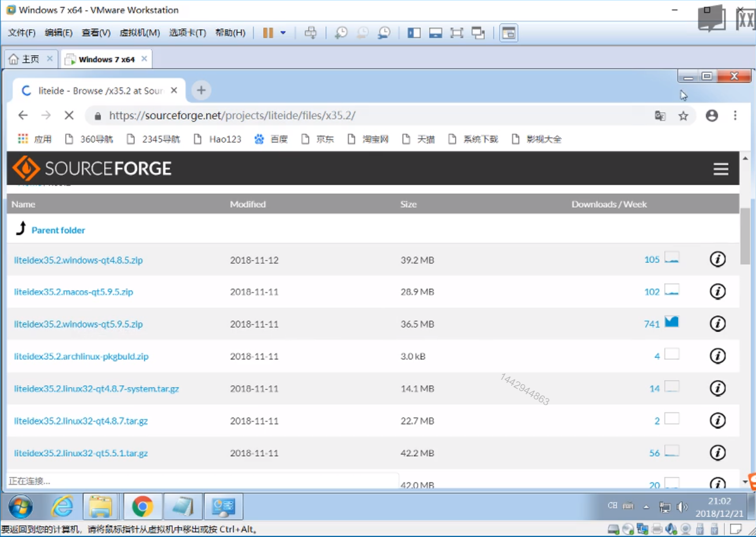Screen dimensions: 756x537
Task: Click the translate page icon in address bar
Action: click(x=660, y=116)
